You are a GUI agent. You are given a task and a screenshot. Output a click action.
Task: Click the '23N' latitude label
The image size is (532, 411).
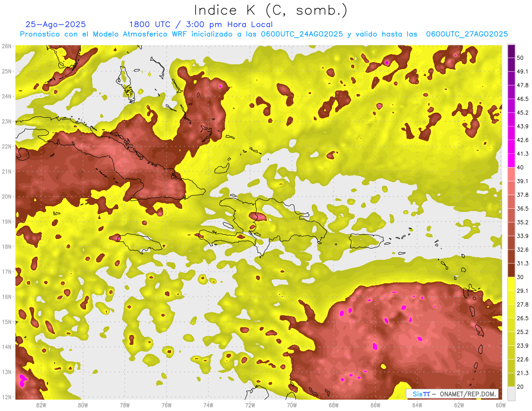click(x=7, y=121)
